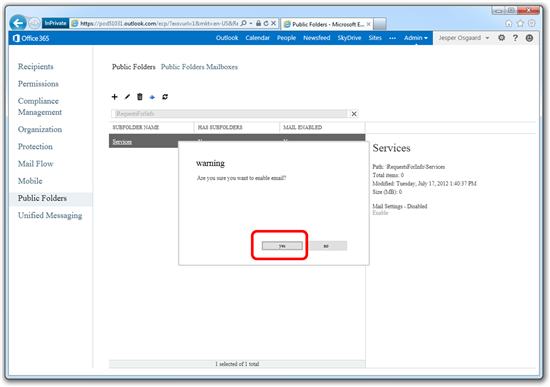Open Calendar in the top navigation
The height and width of the screenshot is (387, 550).
[257, 38]
